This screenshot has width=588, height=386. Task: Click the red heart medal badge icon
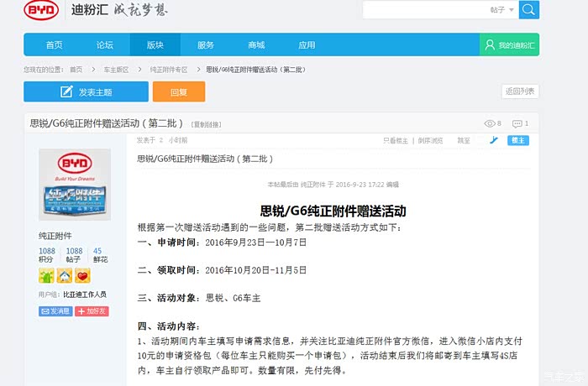coord(82,275)
